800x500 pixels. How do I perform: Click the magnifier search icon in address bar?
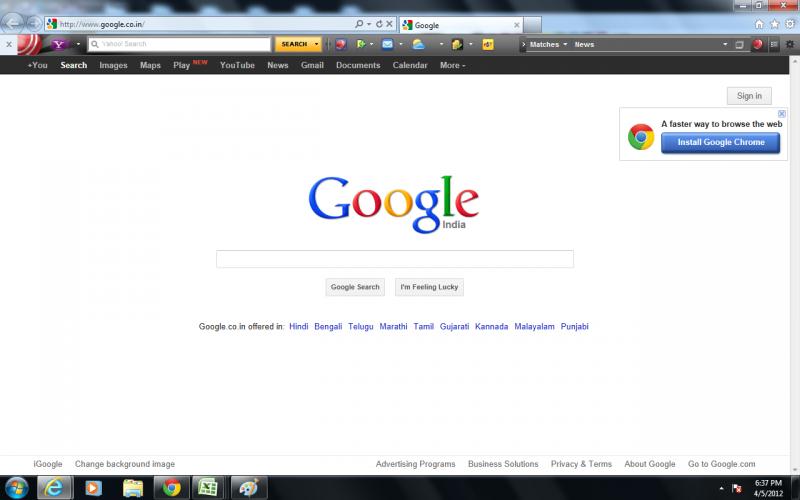(359, 24)
